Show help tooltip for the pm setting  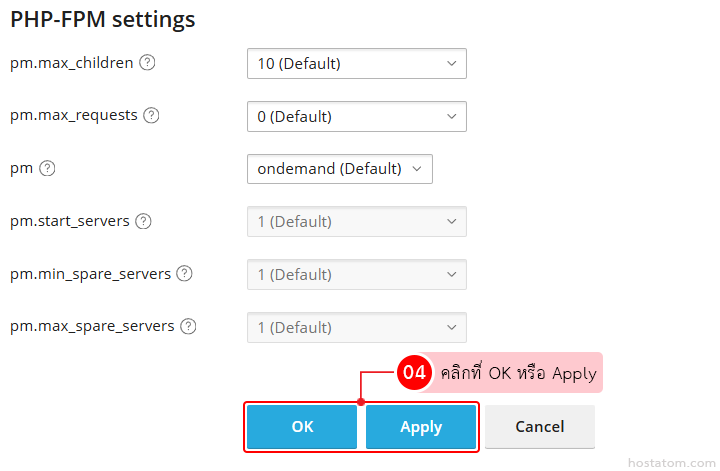(47, 168)
